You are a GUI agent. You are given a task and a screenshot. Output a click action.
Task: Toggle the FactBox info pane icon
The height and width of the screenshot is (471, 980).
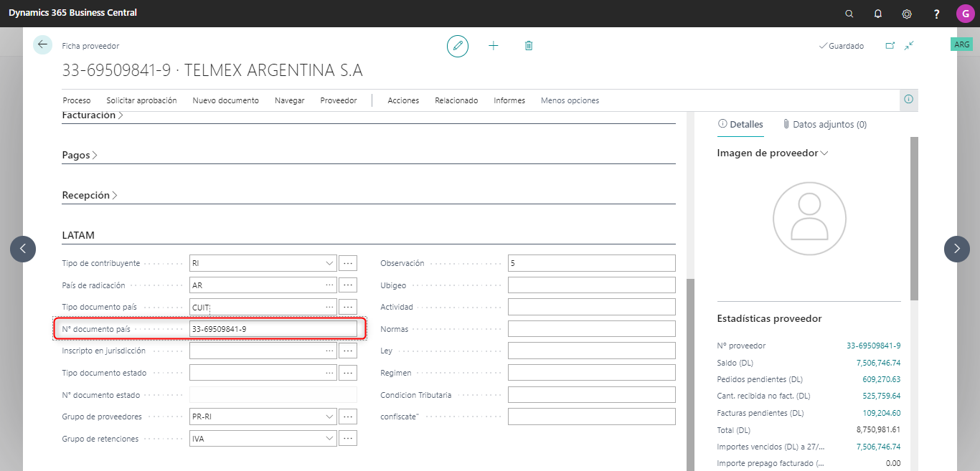pyautogui.click(x=909, y=100)
